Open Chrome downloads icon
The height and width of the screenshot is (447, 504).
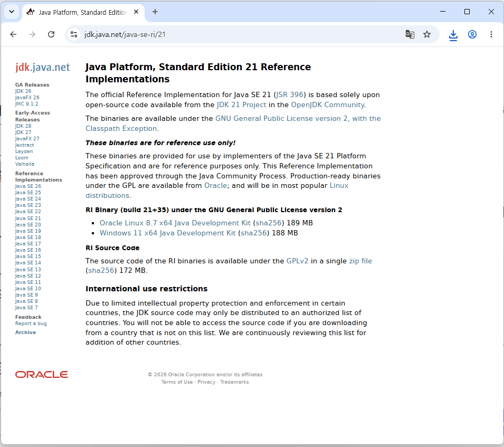(x=453, y=35)
